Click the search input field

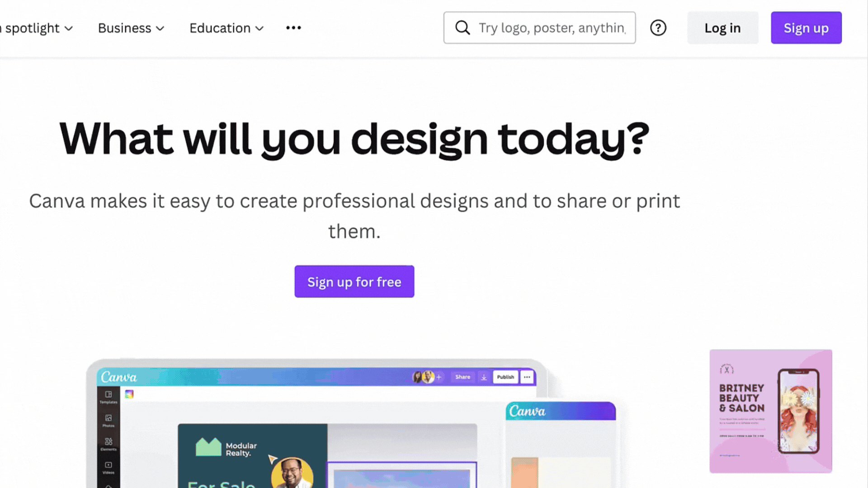539,28
